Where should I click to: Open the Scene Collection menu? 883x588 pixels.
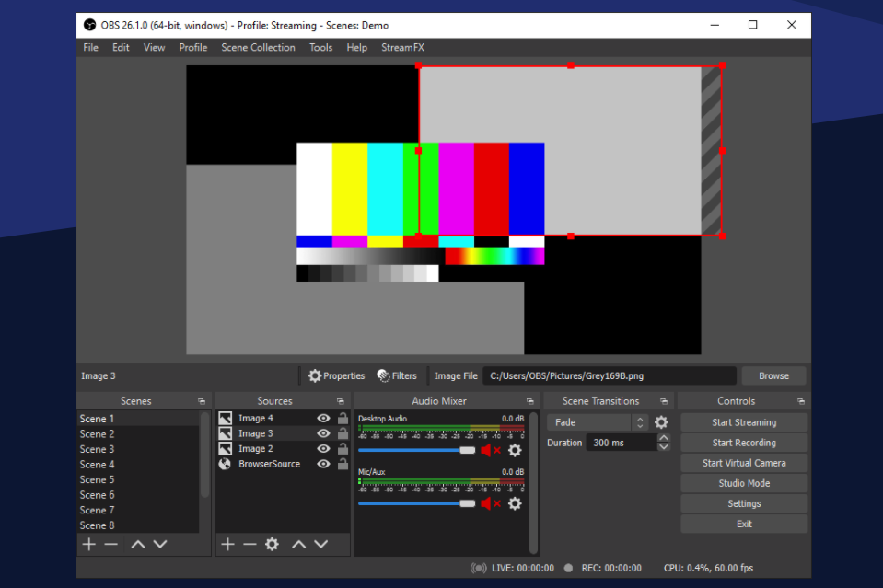pyautogui.click(x=258, y=48)
